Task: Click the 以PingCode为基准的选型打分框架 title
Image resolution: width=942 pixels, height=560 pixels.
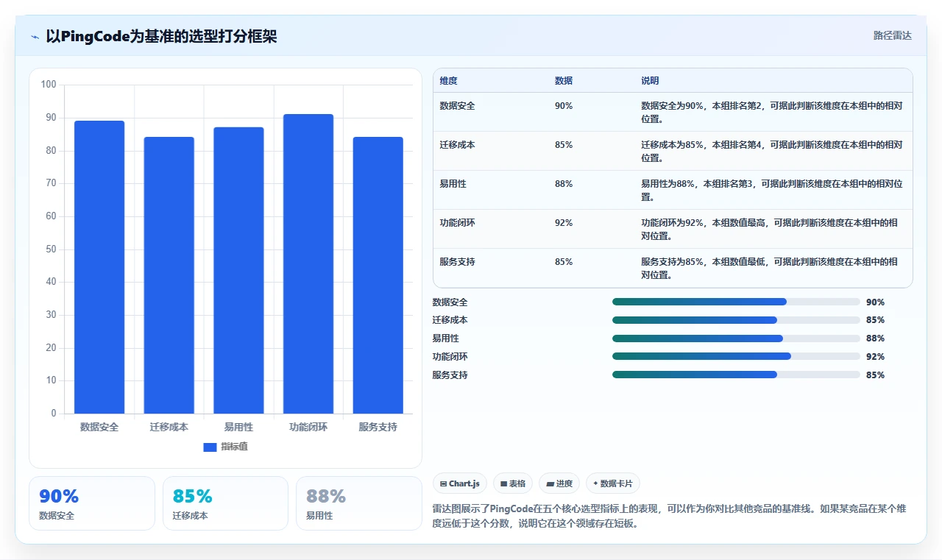Action: pyautogui.click(x=161, y=37)
